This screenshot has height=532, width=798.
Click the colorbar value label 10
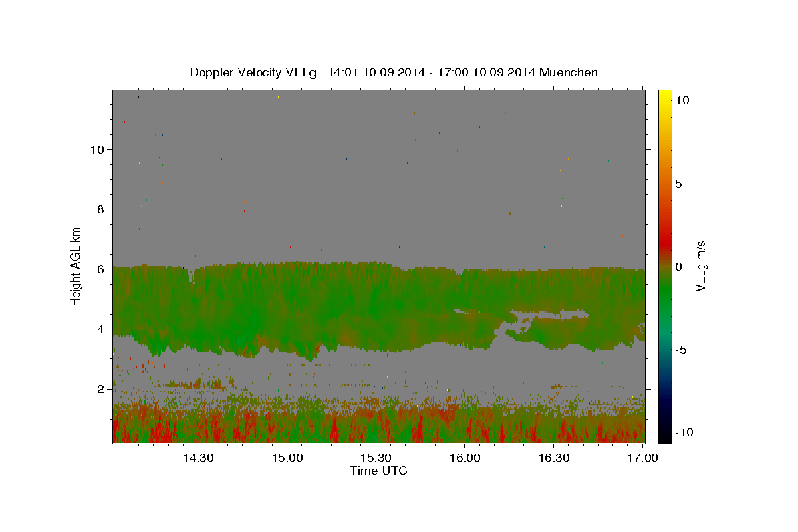[682, 100]
